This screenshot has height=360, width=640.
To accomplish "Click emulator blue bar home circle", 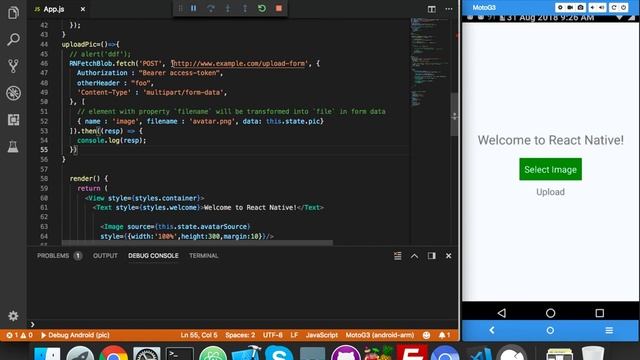I will tap(550, 330).
